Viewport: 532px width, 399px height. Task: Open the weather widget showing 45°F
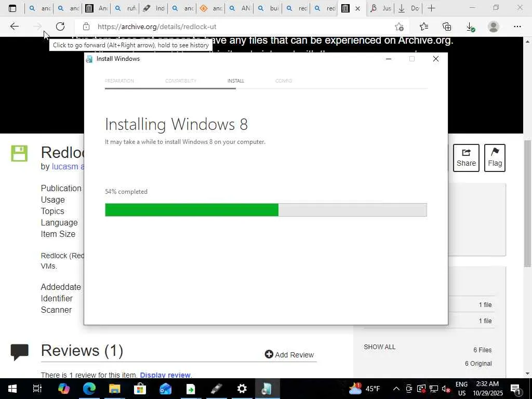tap(364, 389)
